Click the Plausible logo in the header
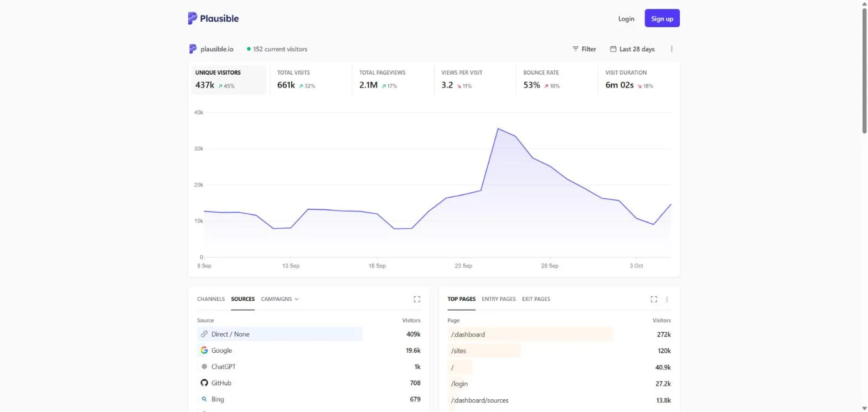The width and height of the screenshot is (868, 412). click(x=213, y=18)
